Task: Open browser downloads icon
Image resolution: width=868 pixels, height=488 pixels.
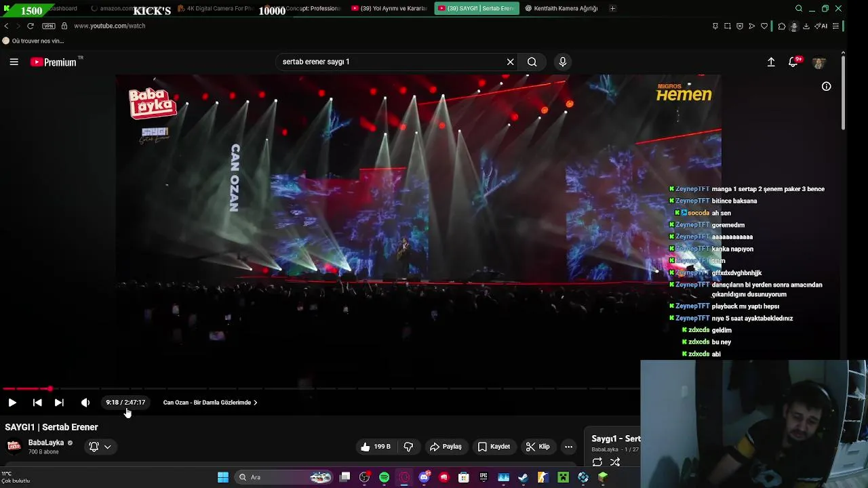Action: pos(806,26)
